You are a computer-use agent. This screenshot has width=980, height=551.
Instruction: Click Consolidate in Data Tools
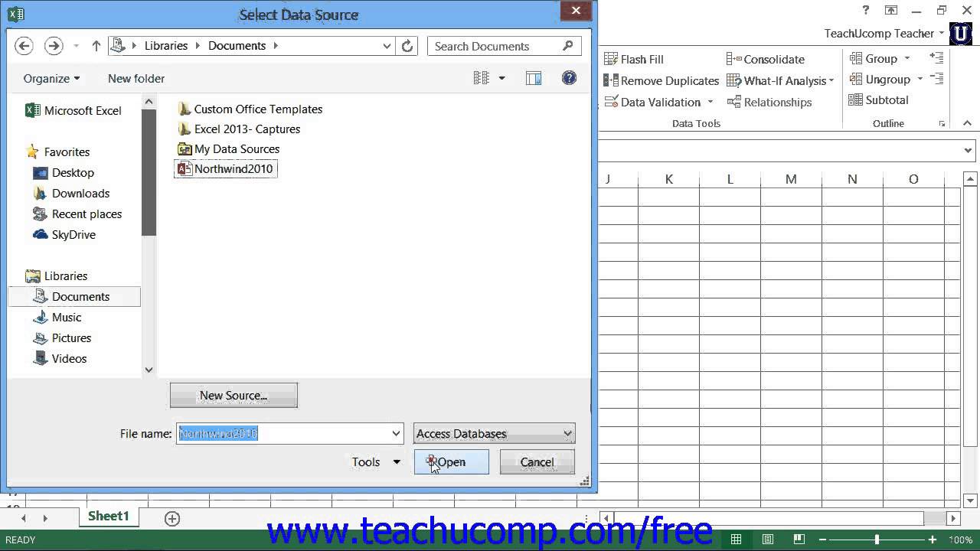tap(765, 59)
